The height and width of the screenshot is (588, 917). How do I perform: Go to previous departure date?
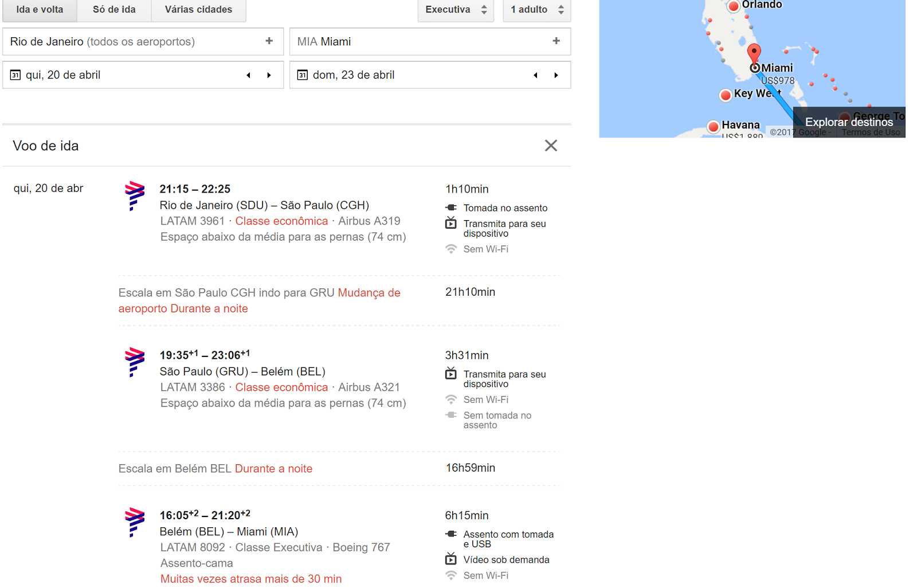coord(249,75)
